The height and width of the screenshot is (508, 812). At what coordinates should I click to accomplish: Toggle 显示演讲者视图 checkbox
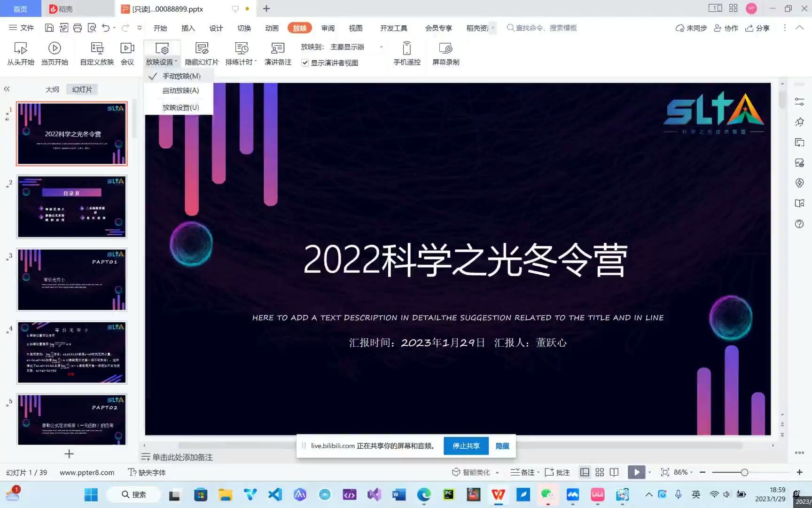(304, 62)
